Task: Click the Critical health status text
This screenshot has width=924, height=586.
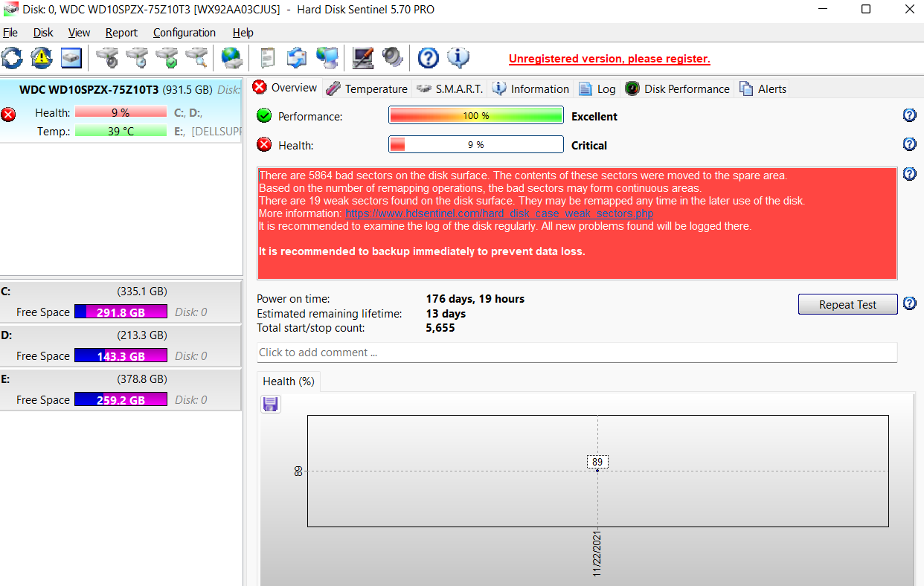Action: (x=589, y=146)
